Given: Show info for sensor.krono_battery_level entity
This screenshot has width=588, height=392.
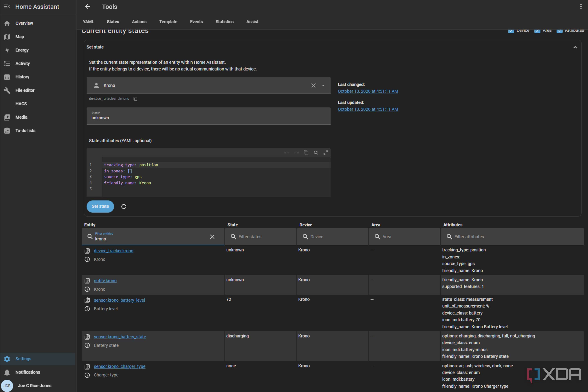Looking at the screenshot, I should pyautogui.click(x=87, y=309).
